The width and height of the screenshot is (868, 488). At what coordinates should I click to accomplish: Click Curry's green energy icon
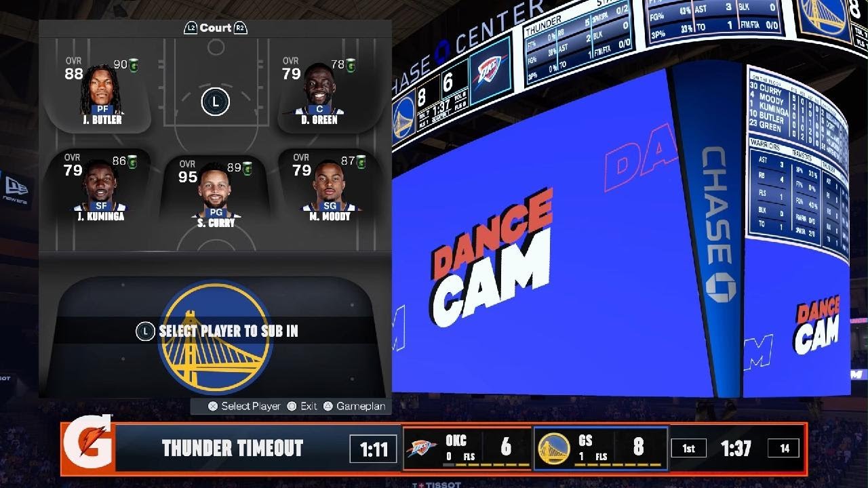point(248,167)
